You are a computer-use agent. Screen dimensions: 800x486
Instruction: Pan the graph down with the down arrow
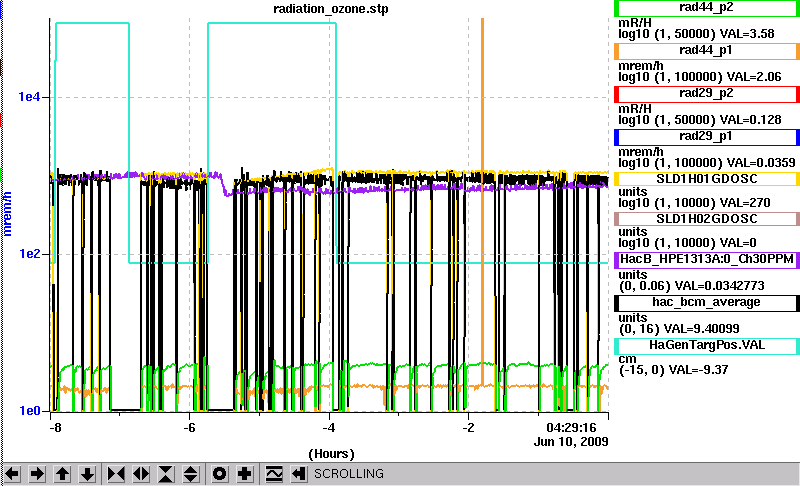click(x=88, y=474)
